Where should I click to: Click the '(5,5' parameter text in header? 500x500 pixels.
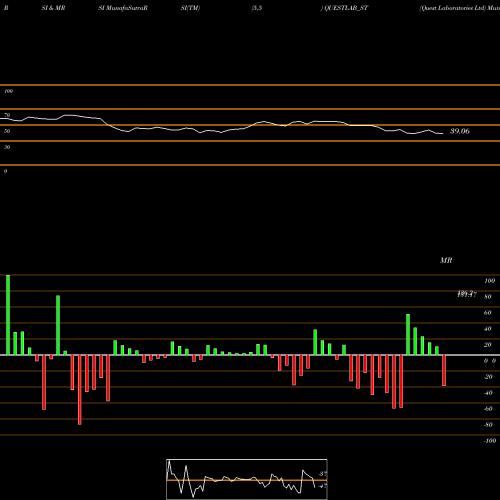(x=257, y=8)
